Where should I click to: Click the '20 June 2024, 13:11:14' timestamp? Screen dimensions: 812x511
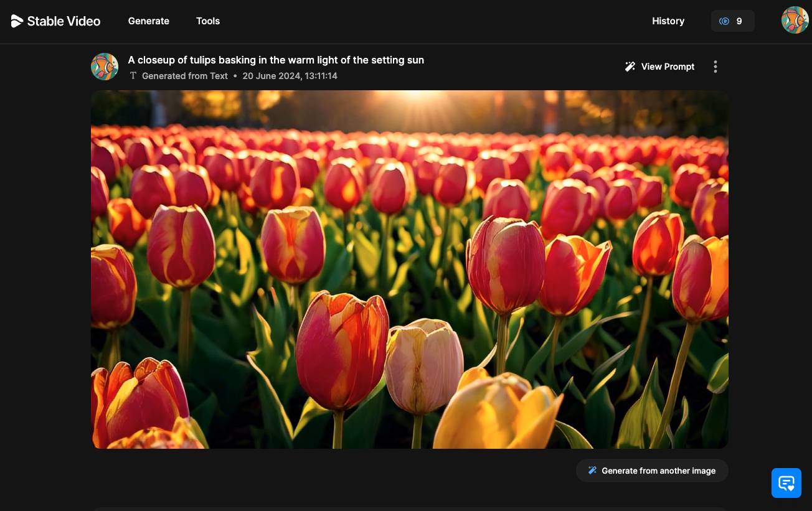coord(290,76)
